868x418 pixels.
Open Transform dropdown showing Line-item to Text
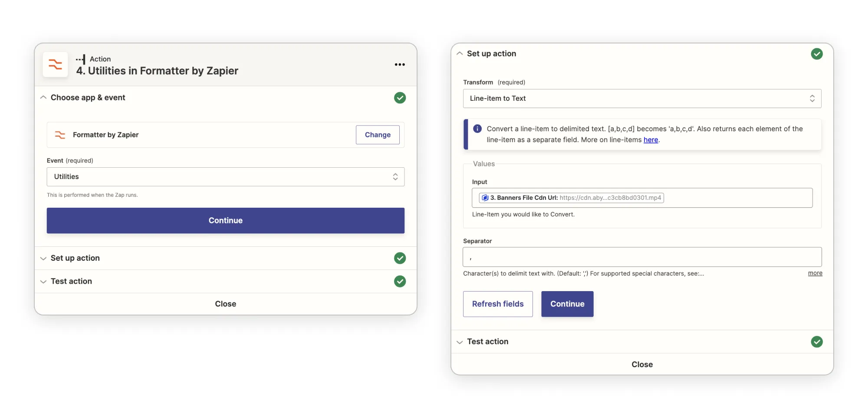642,99
